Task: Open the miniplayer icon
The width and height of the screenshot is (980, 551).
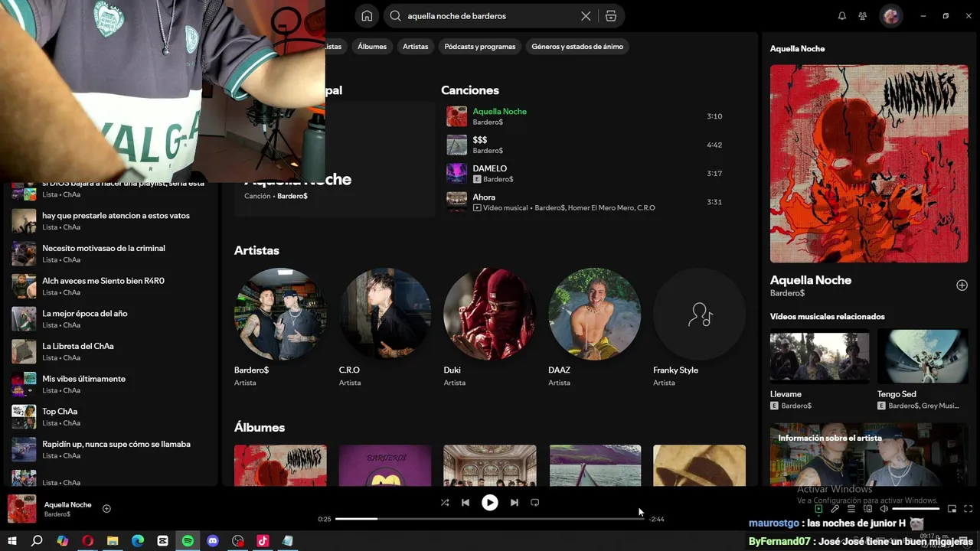Action: (x=952, y=509)
